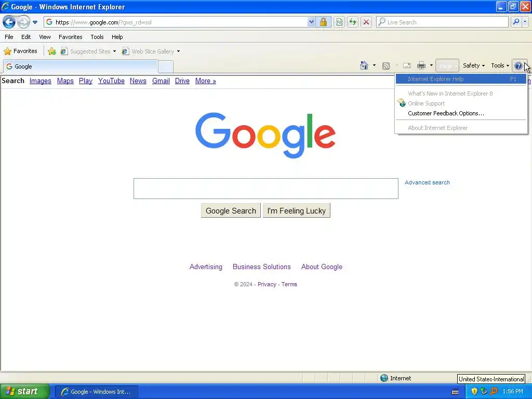Open the Safety command bar menu
This screenshot has width=532, height=399.
pyautogui.click(x=474, y=65)
